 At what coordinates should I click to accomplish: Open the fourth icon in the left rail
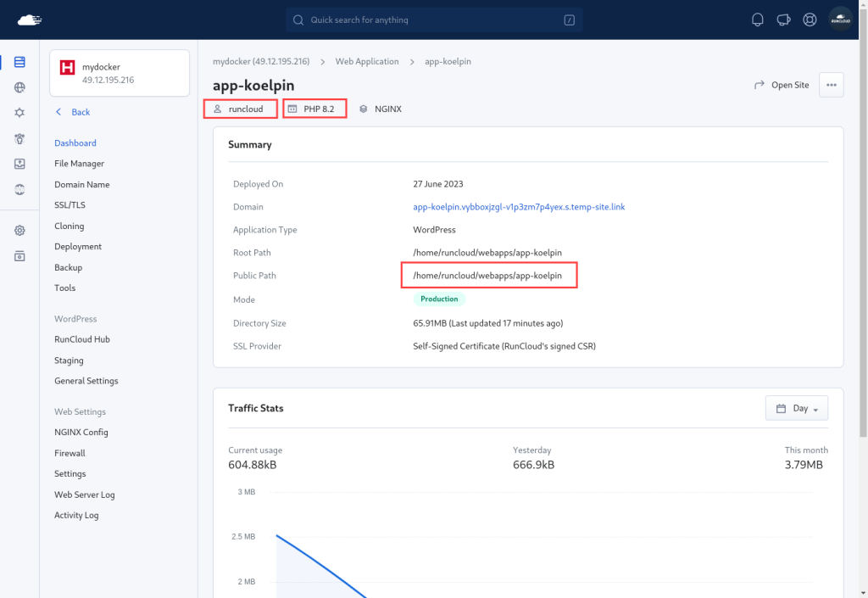(19, 138)
